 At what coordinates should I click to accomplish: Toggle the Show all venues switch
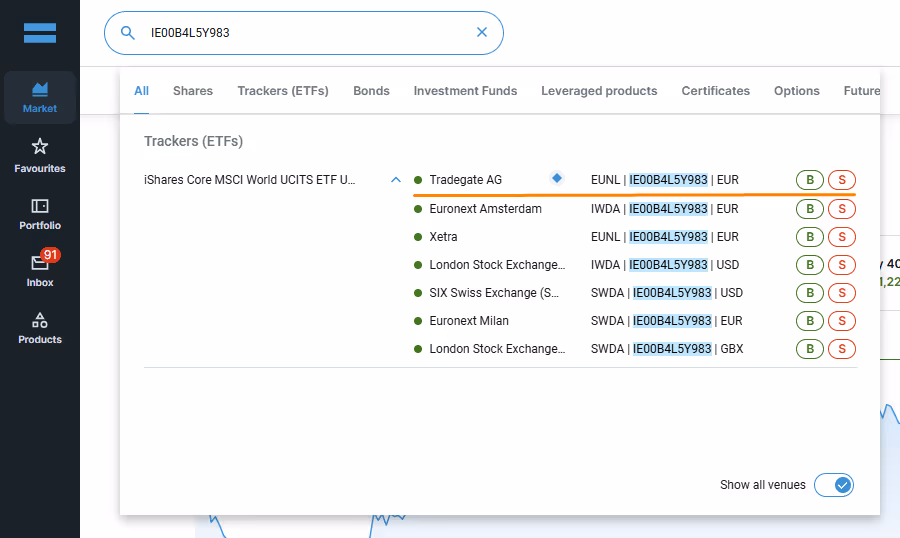(x=833, y=485)
